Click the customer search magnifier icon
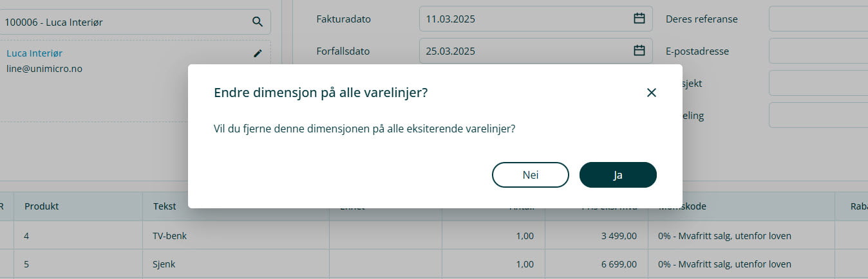Screen dimensions: 868x279 click(x=258, y=22)
